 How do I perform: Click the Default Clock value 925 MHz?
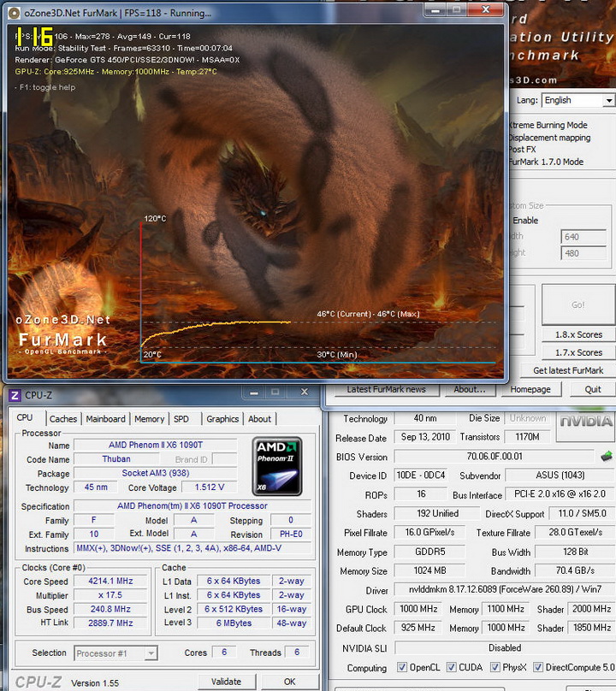click(418, 628)
